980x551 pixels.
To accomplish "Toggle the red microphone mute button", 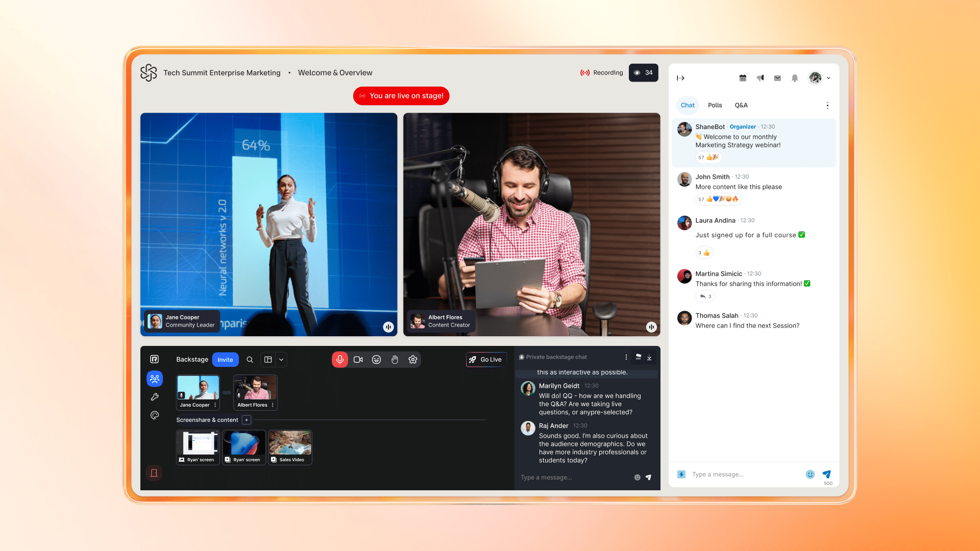I will (340, 360).
